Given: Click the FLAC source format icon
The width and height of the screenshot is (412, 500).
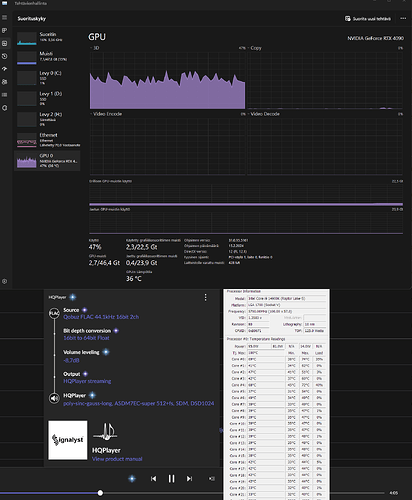Looking at the screenshot, I should coord(54,313).
